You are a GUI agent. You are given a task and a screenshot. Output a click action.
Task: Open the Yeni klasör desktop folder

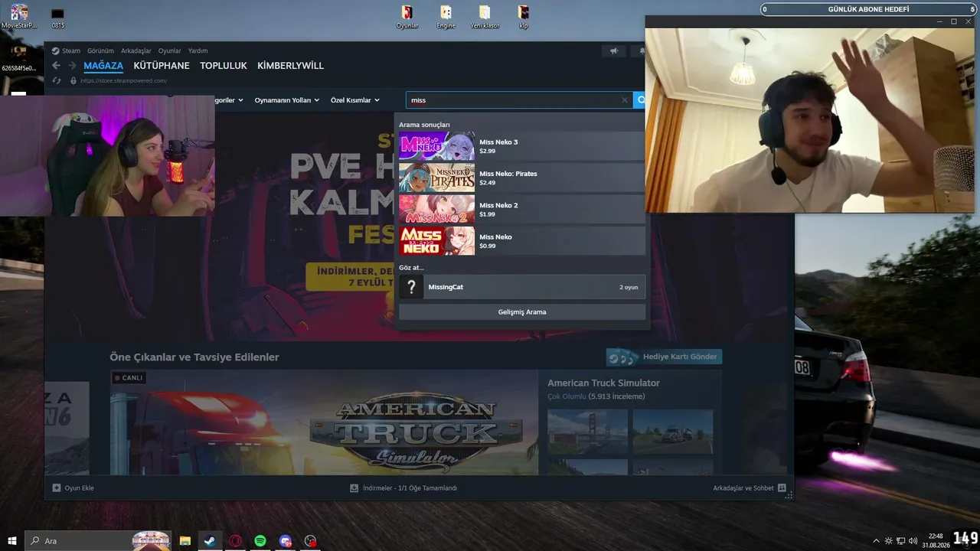(485, 16)
